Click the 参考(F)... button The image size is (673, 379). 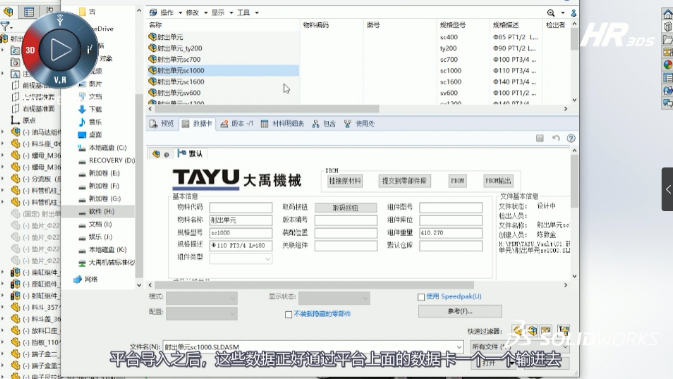pos(460,311)
